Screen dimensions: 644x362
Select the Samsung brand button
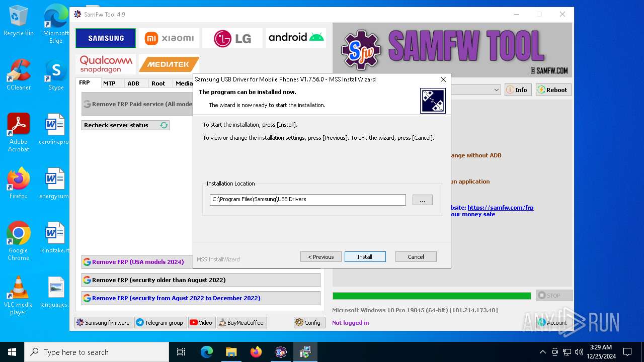pyautogui.click(x=106, y=38)
